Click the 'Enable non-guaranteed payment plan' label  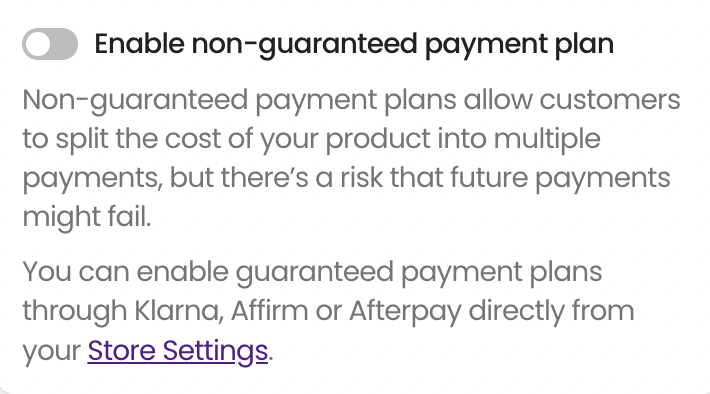354,45
